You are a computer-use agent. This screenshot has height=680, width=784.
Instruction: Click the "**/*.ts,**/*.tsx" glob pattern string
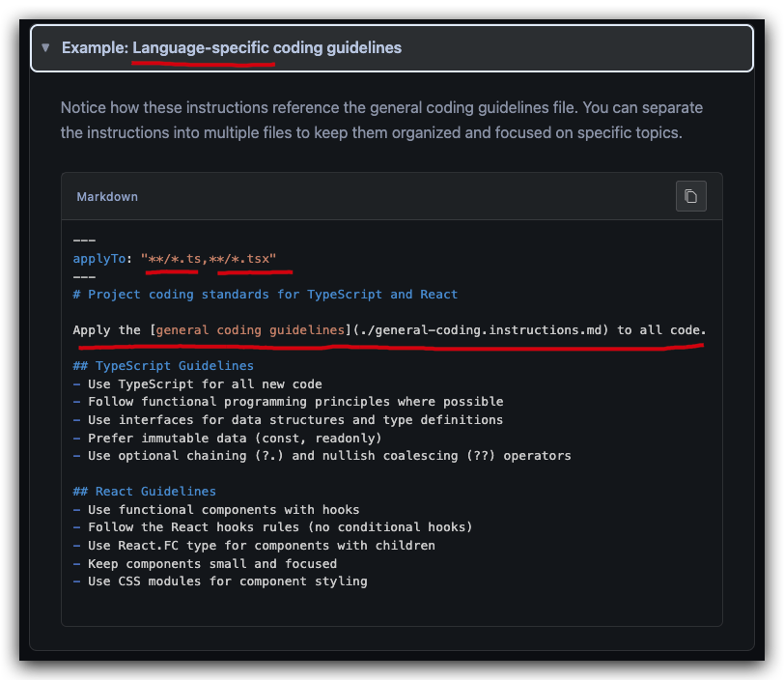[x=209, y=258]
